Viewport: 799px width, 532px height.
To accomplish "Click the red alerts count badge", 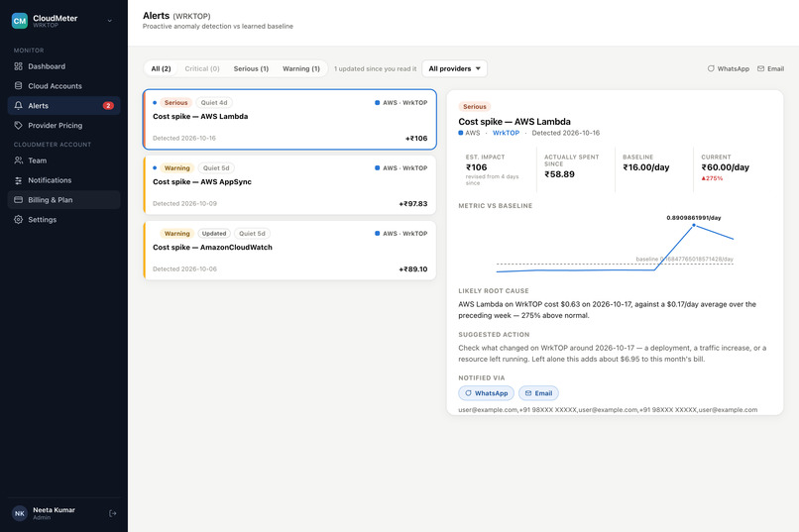I will (108, 105).
